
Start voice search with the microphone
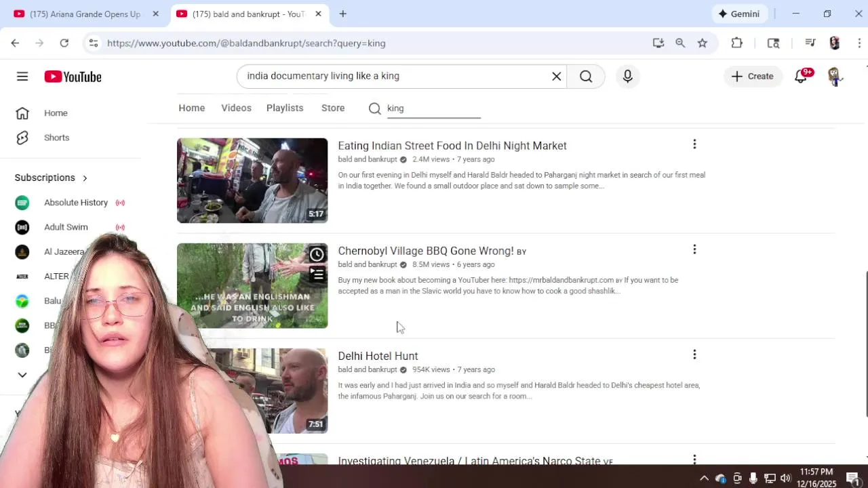point(627,76)
